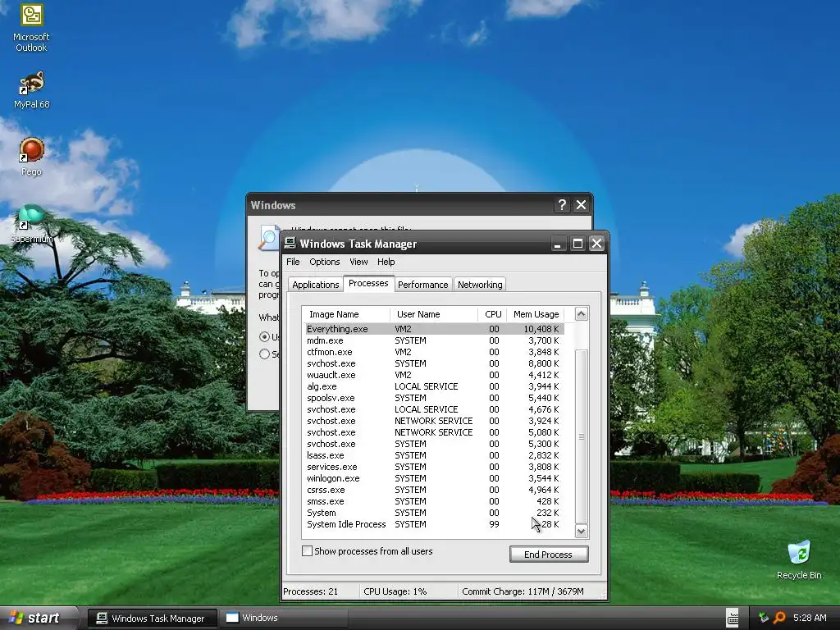Select the second radio button in Windows dialog
This screenshot has width=840, height=630.
(264, 354)
